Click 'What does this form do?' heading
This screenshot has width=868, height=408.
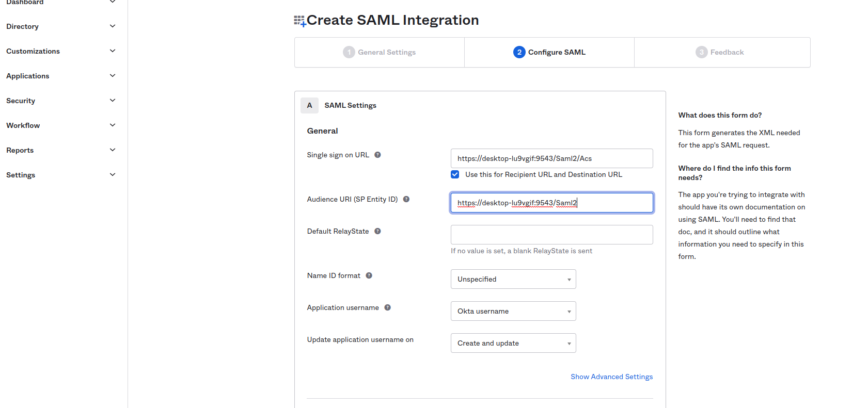pos(720,115)
